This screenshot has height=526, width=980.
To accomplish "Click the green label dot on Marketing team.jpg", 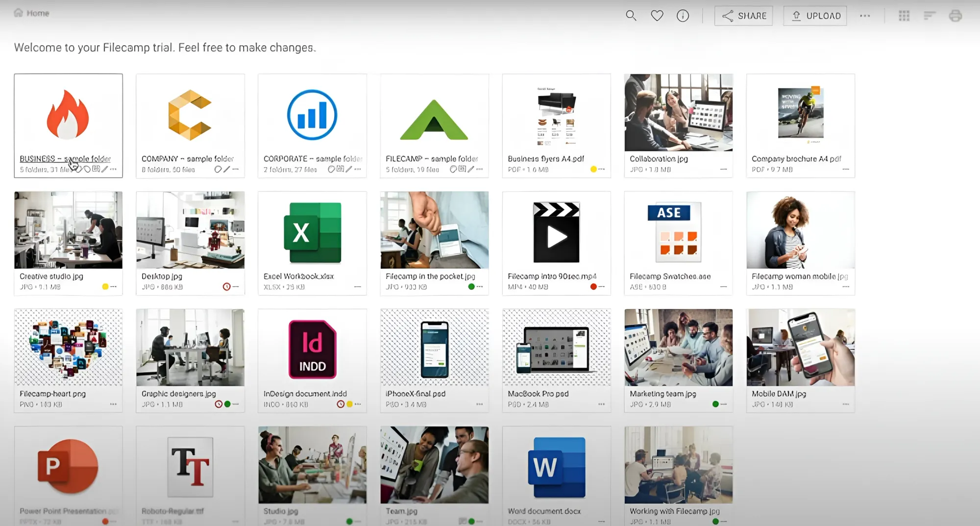I will pos(715,404).
